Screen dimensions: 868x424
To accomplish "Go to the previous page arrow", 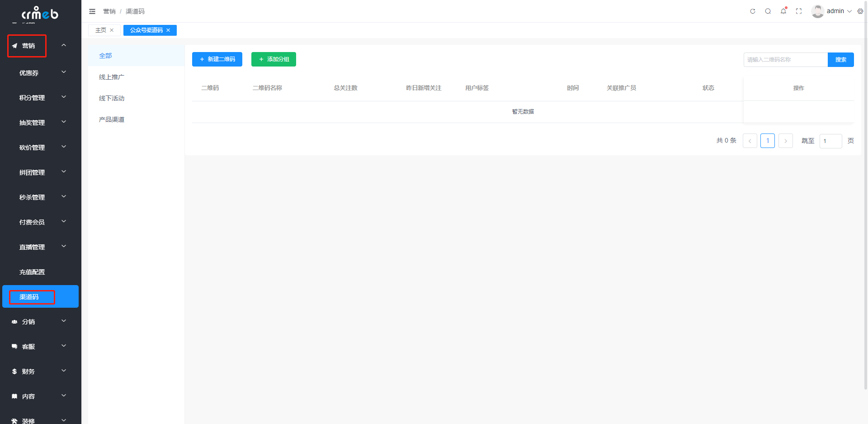I will (x=750, y=141).
